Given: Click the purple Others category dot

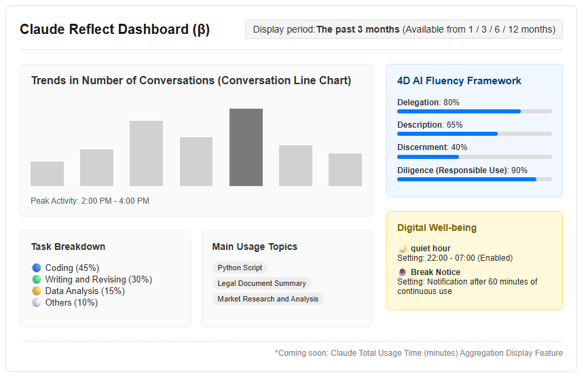Looking at the screenshot, I should 37,303.
